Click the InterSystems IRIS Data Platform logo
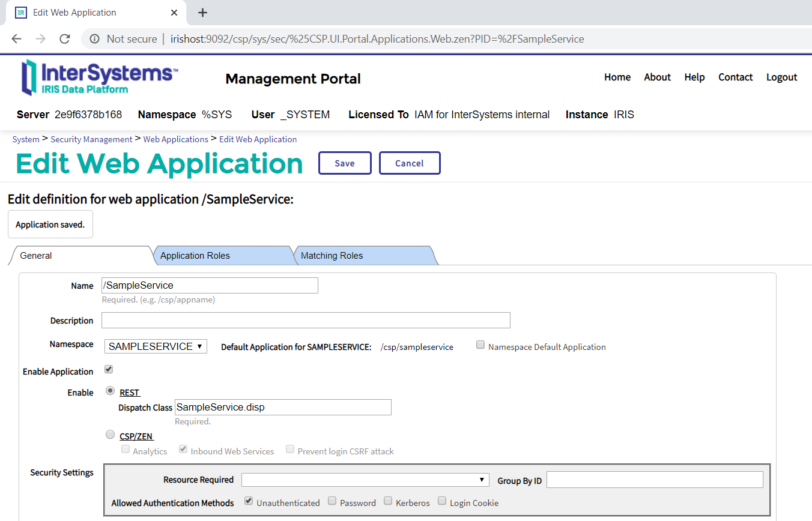Viewport: 812px width, 521px height. point(99,77)
